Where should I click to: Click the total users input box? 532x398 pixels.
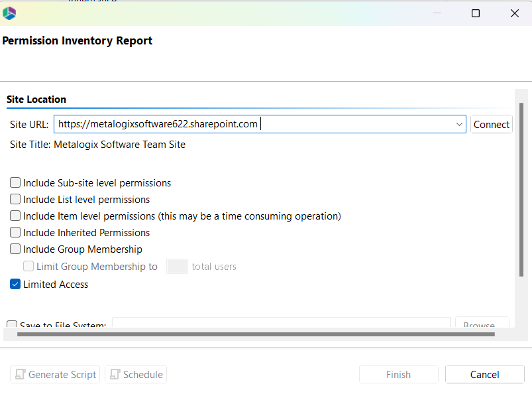176,266
